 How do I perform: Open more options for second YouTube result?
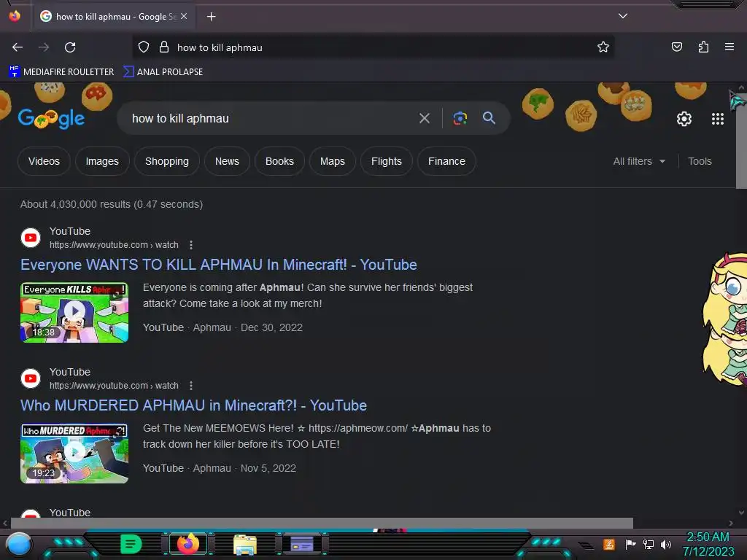tap(191, 386)
